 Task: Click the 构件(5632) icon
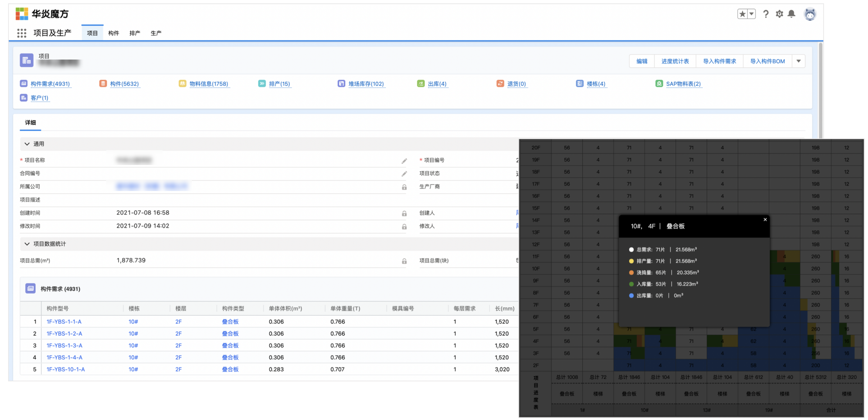(103, 83)
